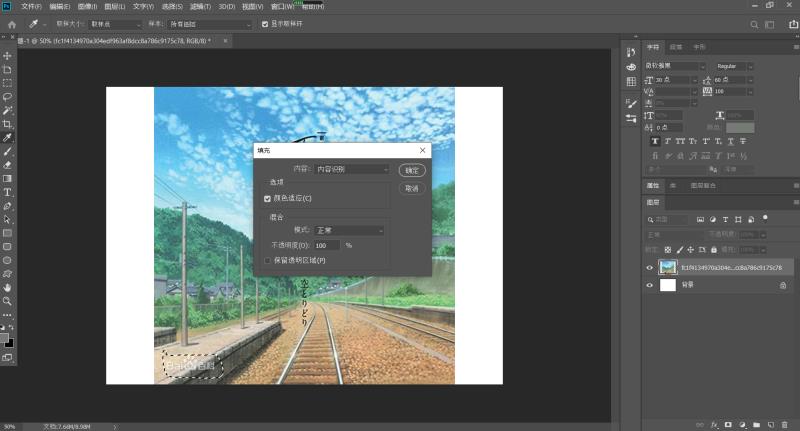Toggle the 显示取样环 checkbox
This screenshot has height=431, width=800.
coord(265,24)
